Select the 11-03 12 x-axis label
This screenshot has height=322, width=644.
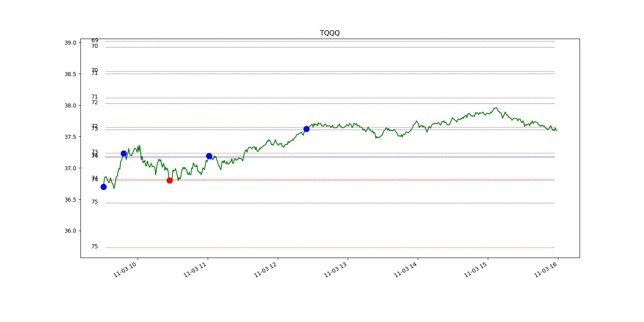tap(265, 269)
